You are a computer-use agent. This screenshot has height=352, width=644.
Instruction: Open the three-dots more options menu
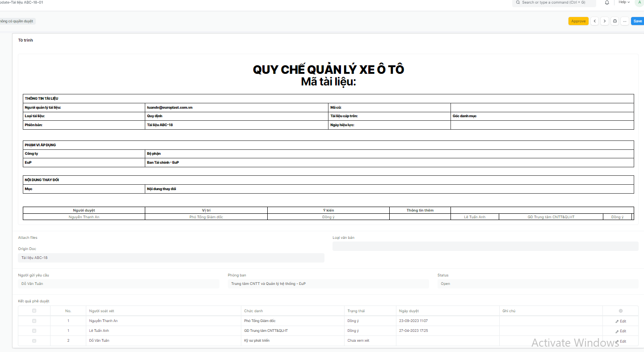click(x=625, y=21)
